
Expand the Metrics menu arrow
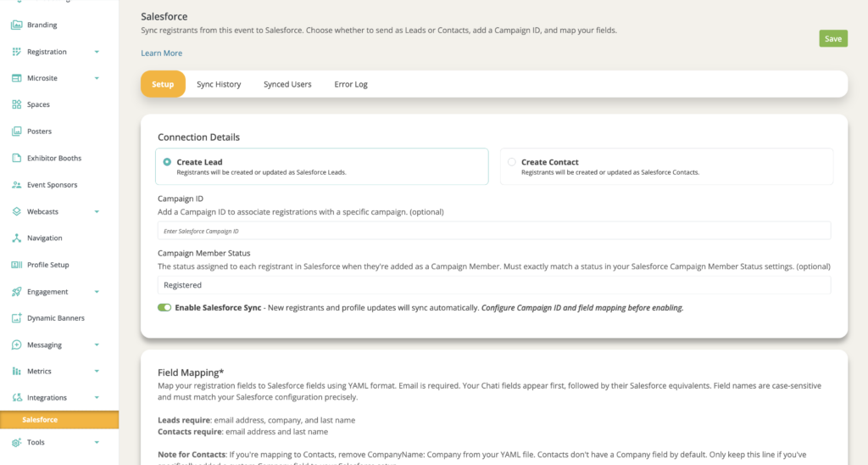tap(97, 372)
